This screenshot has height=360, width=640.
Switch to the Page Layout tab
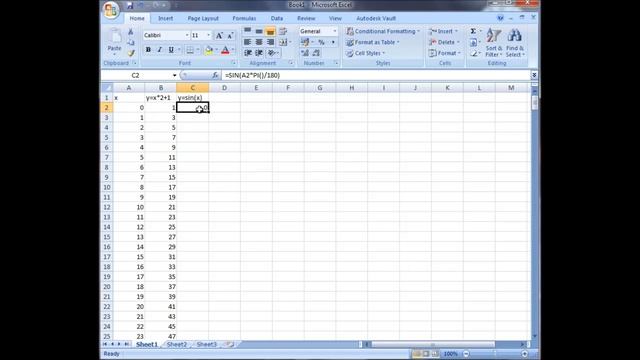click(203, 18)
